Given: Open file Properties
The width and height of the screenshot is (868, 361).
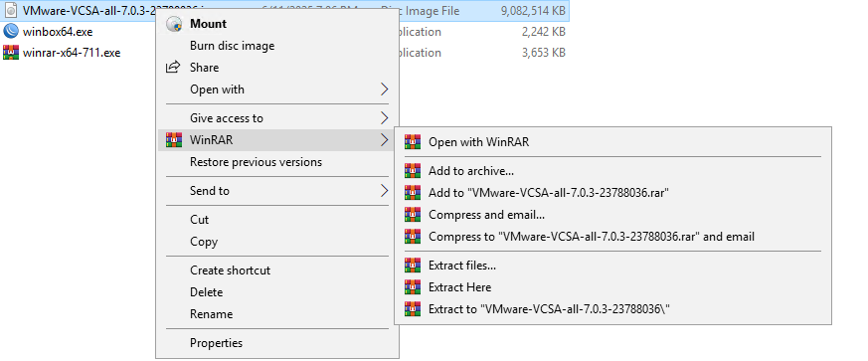Looking at the screenshot, I should pos(277,343).
